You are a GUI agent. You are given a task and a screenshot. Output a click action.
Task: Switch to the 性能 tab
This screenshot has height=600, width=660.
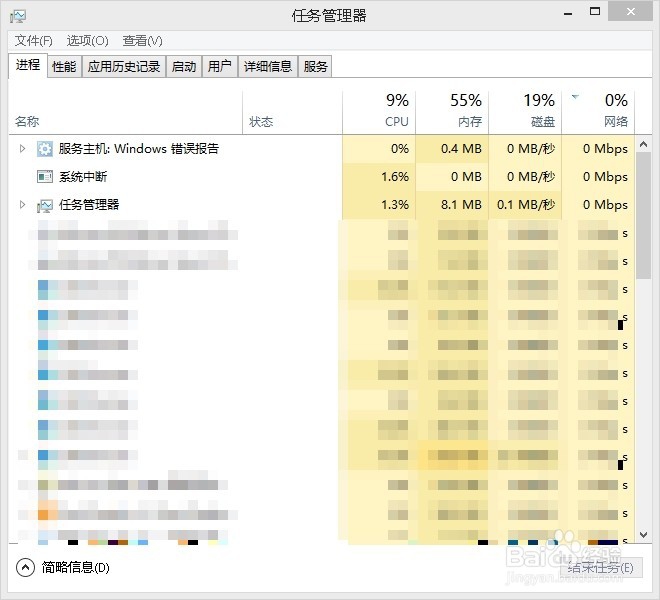pos(64,67)
